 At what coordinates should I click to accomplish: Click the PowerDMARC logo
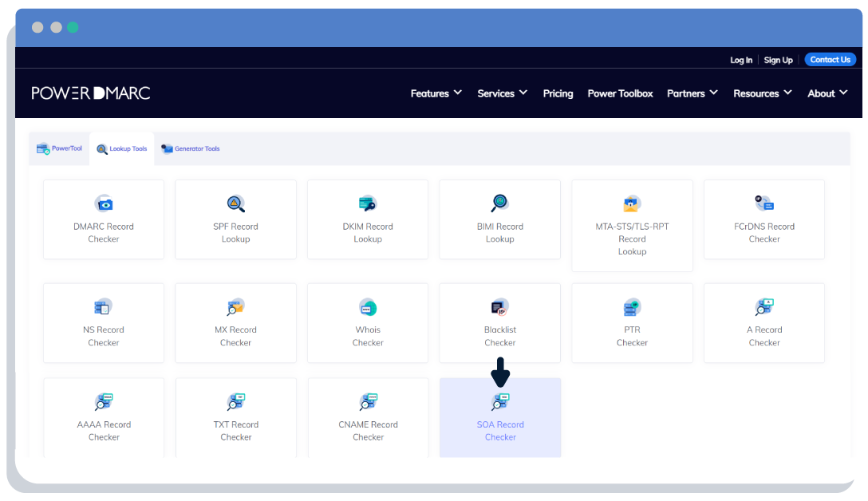(91, 93)
